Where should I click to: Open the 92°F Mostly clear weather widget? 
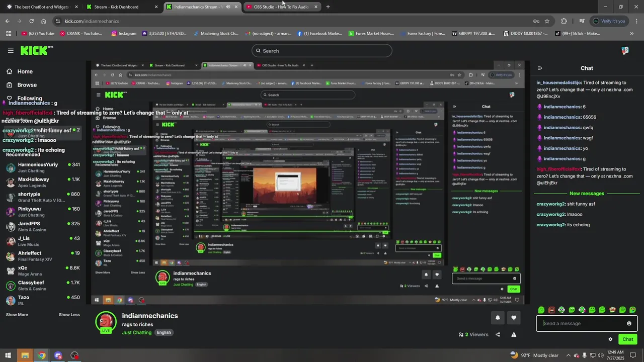(x=534, y=355)
